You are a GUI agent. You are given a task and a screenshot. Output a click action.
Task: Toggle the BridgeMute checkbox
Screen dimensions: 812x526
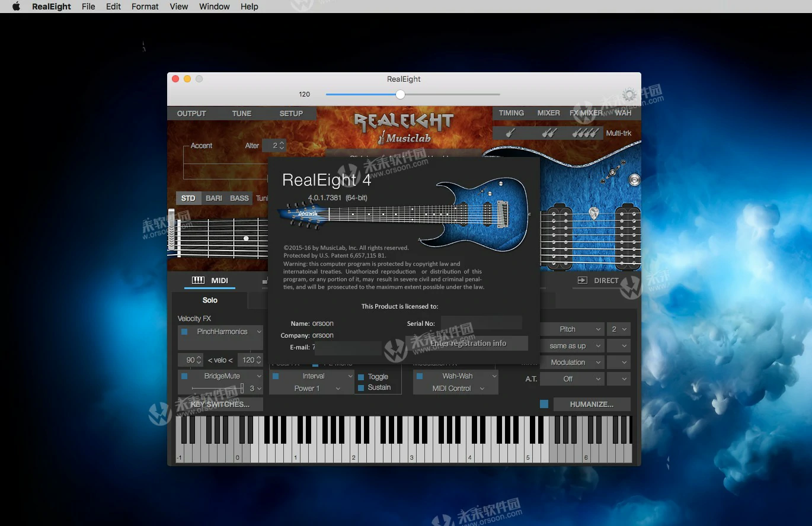(x=184, y=376)
